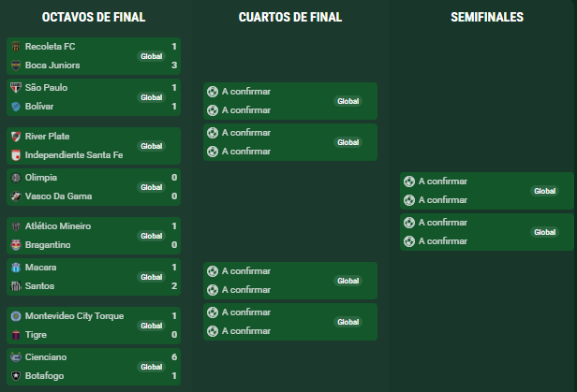
Task: Click the River Plate crest icon
Action: [16, 137]
